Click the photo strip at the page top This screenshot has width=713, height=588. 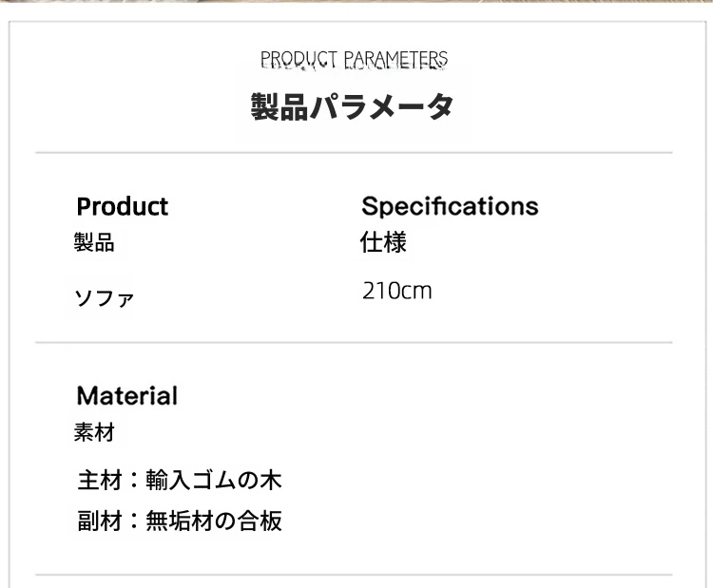coord(356,3)
